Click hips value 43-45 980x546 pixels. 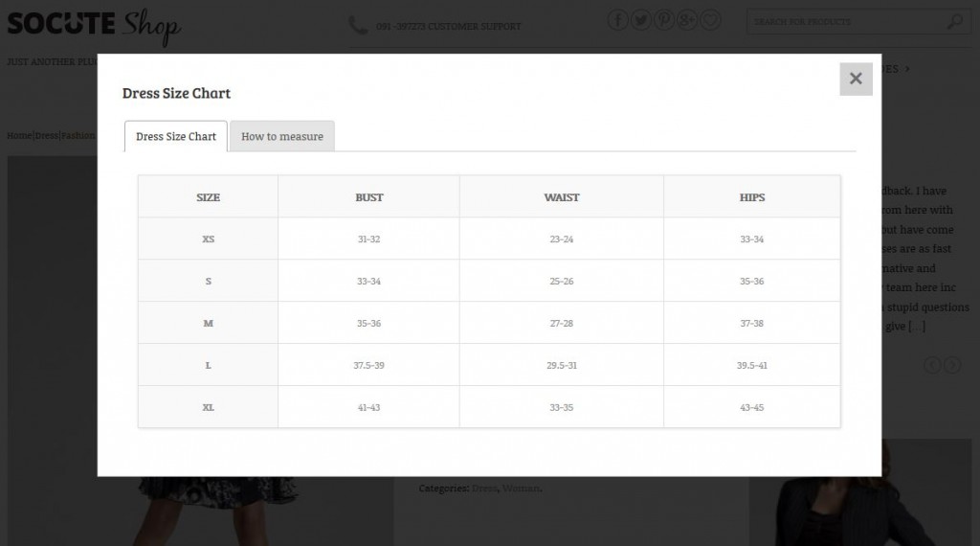coord(752,407)
